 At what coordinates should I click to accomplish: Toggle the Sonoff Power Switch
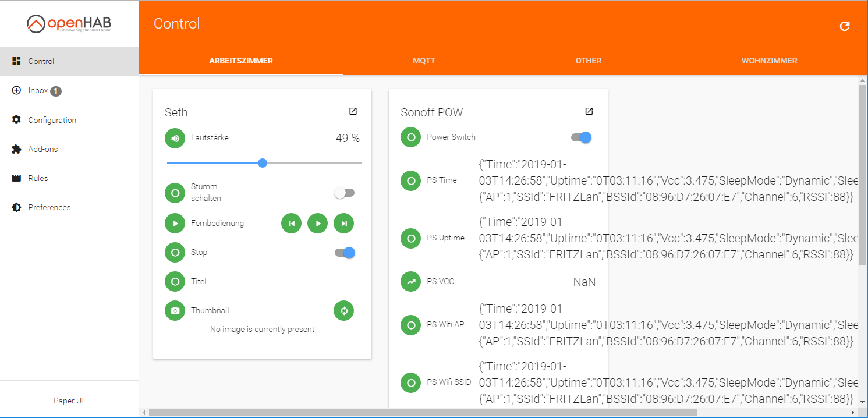pos(581,137)
